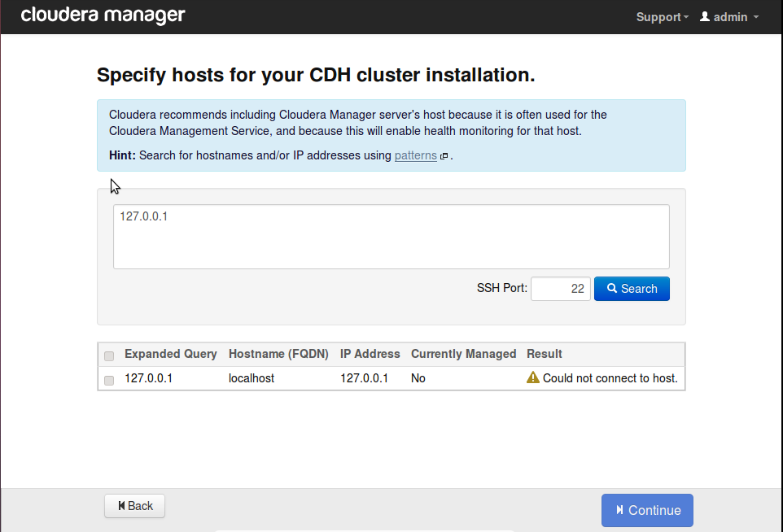Select the checkbox for the 127.0.0.1 row
The image size is (783, 532).
tap(109, 380)
